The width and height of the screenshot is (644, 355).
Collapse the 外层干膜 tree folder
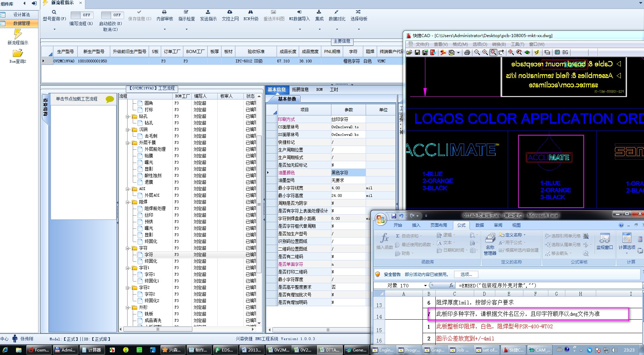tap(128, 143)
